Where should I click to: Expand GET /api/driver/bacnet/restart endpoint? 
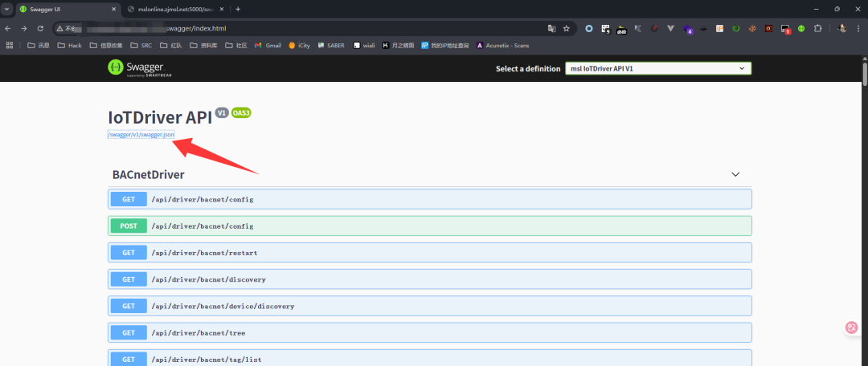pos(429,253)
